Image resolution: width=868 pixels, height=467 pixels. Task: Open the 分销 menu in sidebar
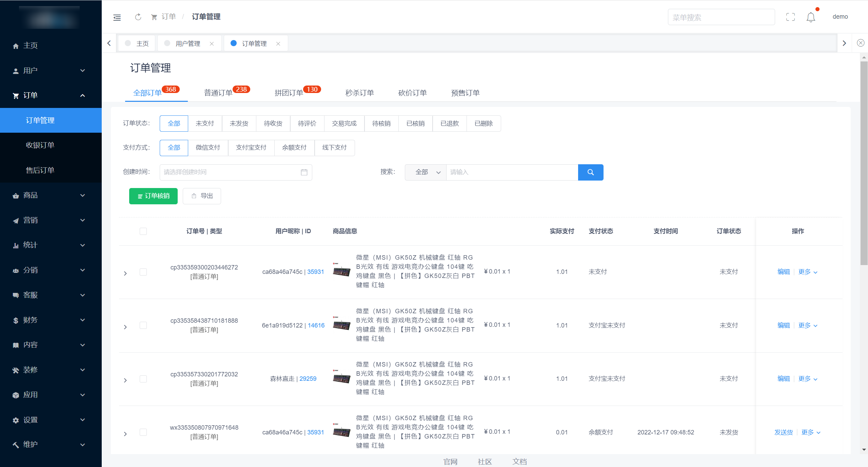point(51,270)
